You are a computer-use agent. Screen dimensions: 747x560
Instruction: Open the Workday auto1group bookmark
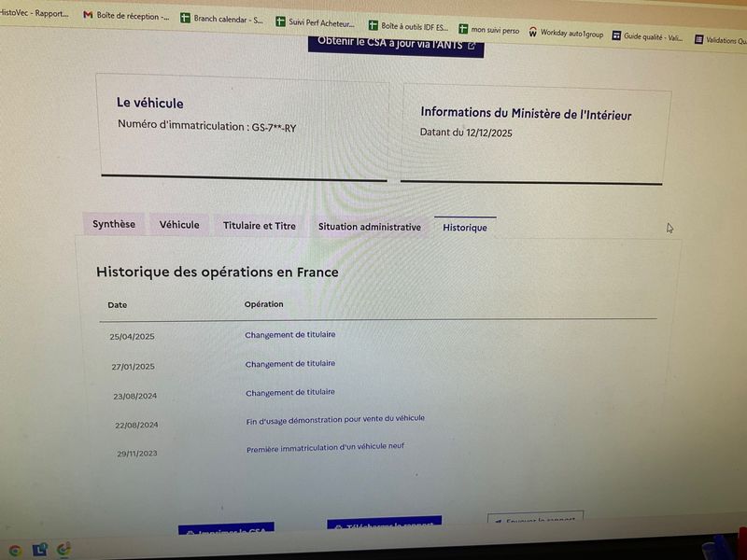[566, 34]
